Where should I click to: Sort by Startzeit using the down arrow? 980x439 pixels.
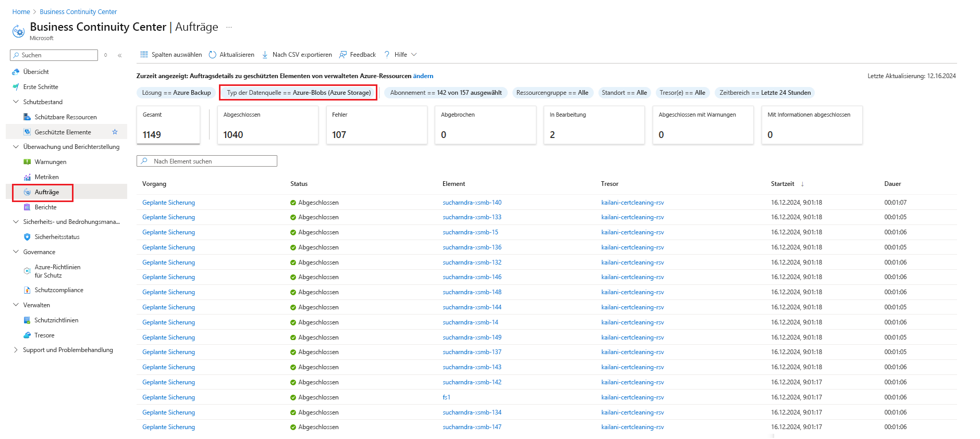(802, 184)
